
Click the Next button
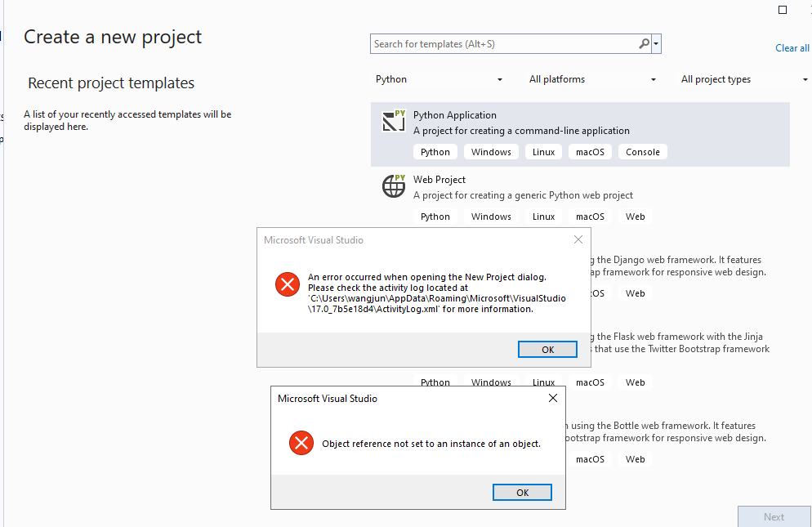point(774,516)
